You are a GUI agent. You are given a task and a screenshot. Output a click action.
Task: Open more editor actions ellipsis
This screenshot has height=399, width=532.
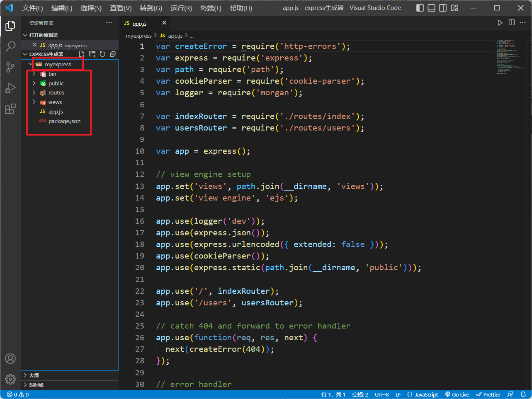click(523, 23)
